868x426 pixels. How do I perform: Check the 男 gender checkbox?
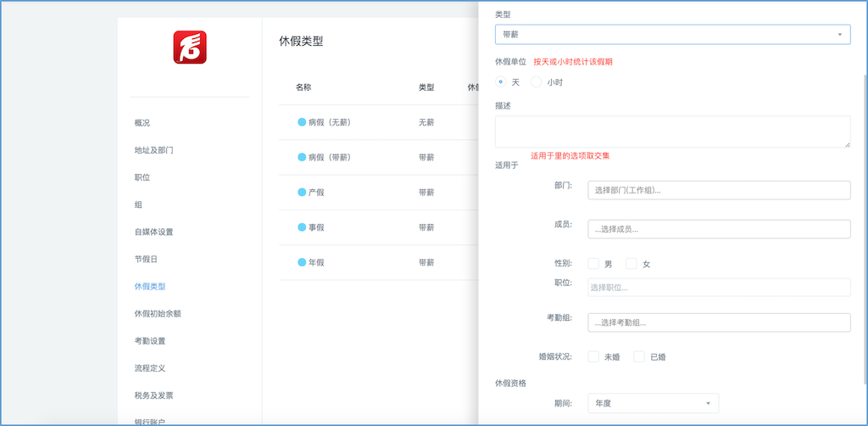[x=593, y=264]
